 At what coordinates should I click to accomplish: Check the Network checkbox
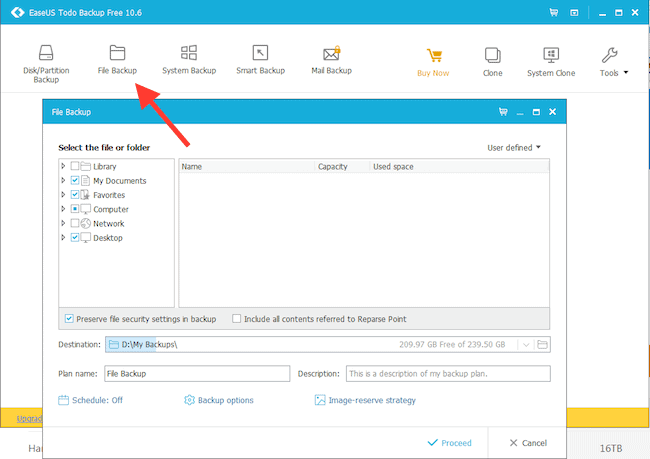click(x=75, y=223)
